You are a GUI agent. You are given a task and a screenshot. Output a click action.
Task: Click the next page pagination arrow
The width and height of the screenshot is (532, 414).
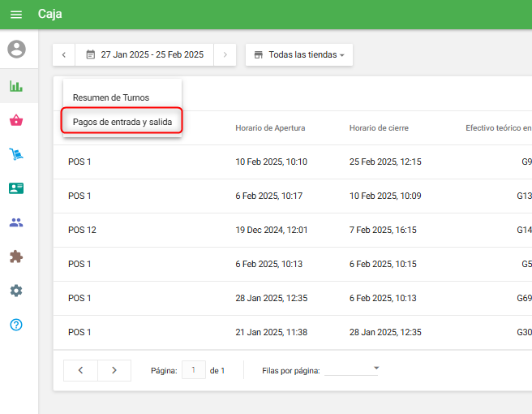pos(114,370)
